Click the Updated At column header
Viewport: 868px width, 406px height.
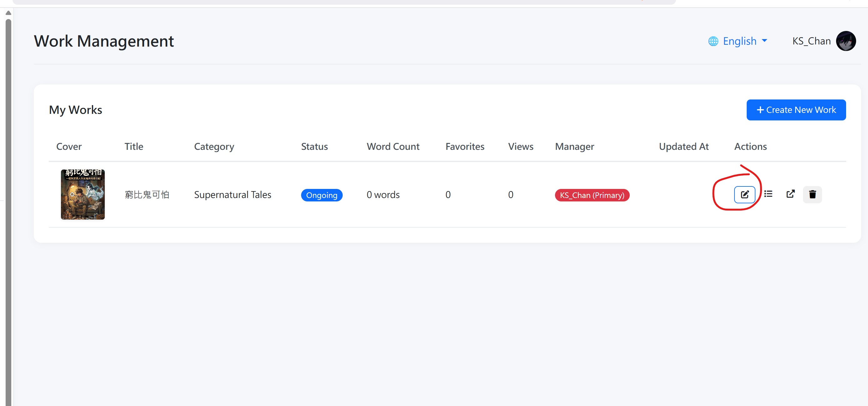click(684, 146)
